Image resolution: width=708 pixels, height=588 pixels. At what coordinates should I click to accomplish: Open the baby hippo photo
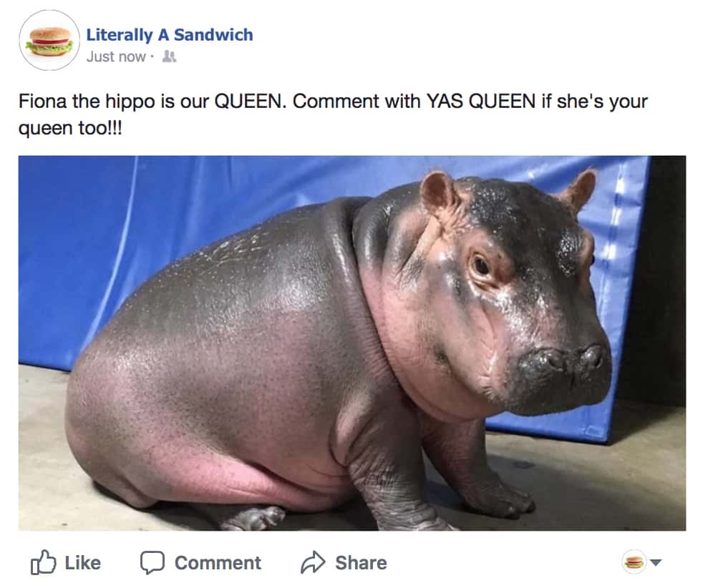pyautogui.click(x=352, y=343)
